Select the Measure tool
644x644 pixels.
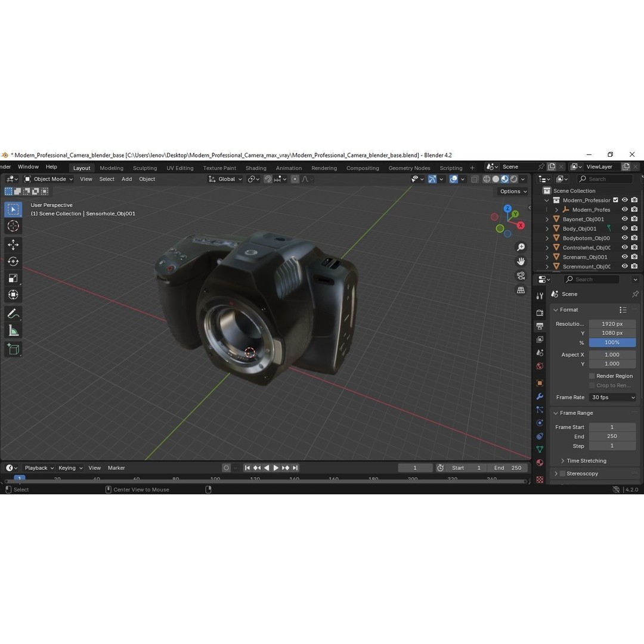[13, 330]
